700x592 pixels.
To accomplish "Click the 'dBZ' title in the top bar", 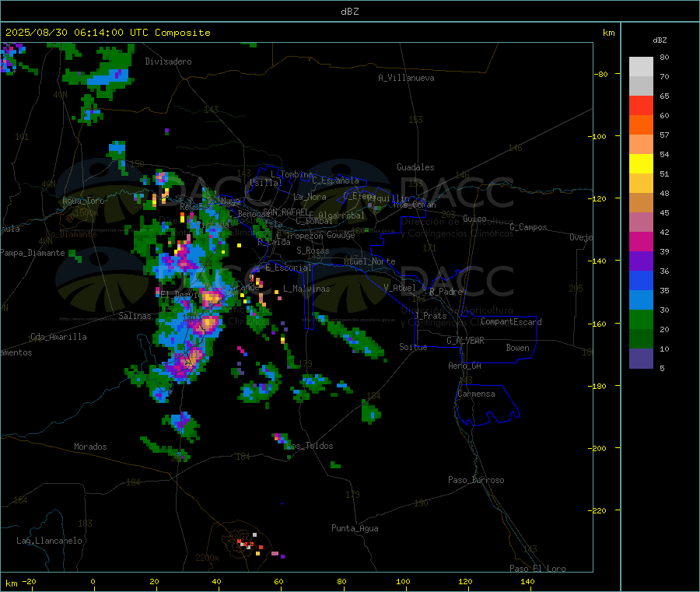I will tap(349, 12).
